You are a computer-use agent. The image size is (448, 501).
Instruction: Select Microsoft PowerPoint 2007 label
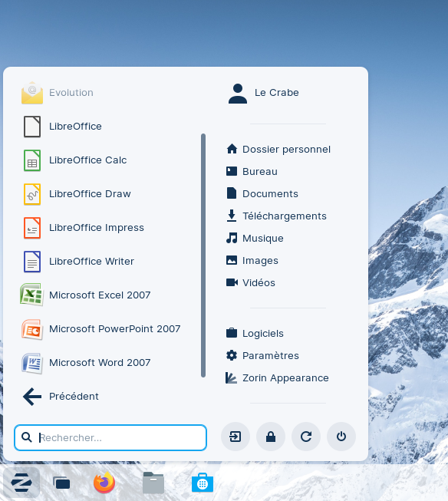115,329
